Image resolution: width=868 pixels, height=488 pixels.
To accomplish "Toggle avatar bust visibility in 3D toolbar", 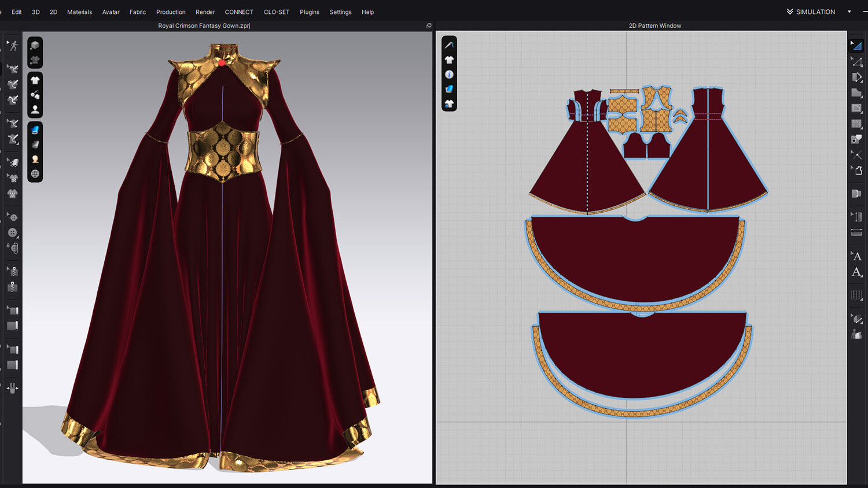I will click(x=35, y=109).
